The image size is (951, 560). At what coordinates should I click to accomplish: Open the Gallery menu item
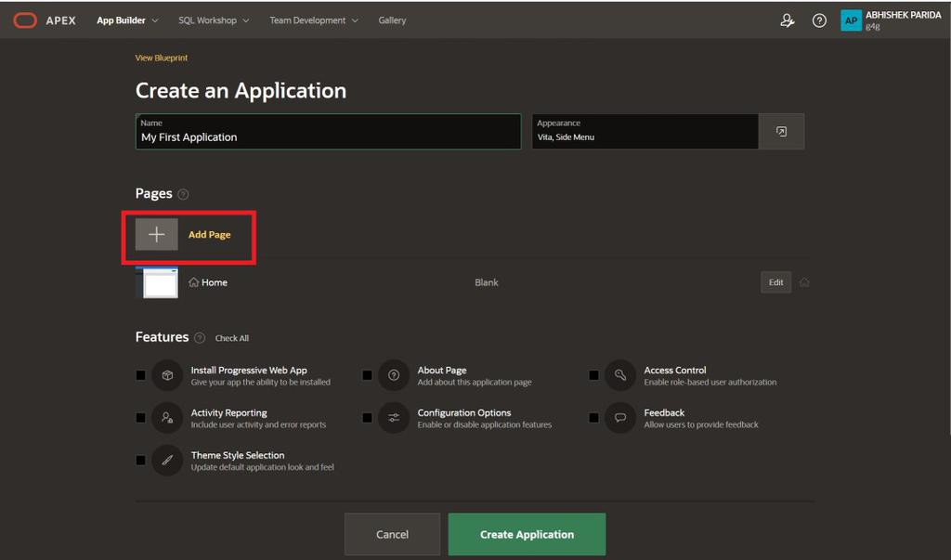[x=392, y=20]
